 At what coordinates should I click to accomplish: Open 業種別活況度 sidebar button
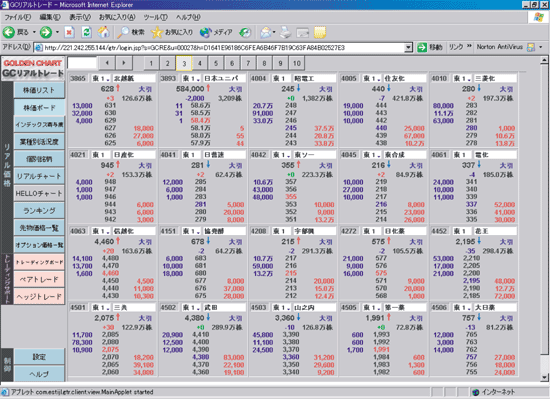tap(39, 142)
